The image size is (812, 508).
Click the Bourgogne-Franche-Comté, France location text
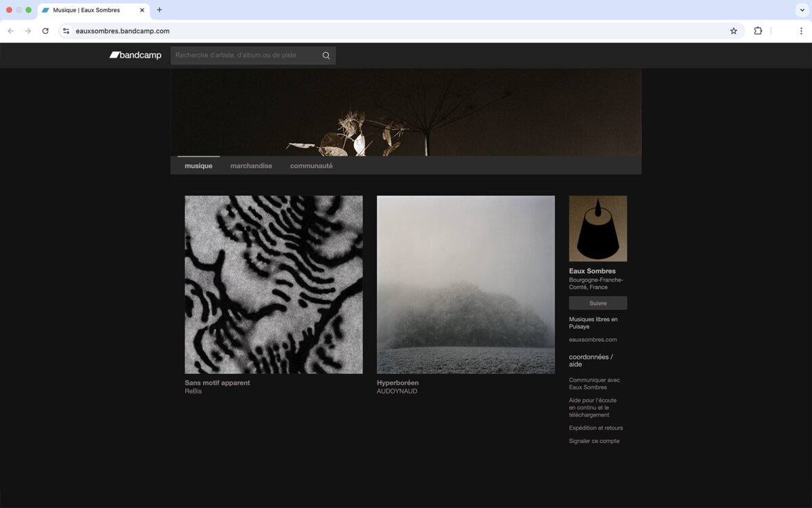point(596,283)
